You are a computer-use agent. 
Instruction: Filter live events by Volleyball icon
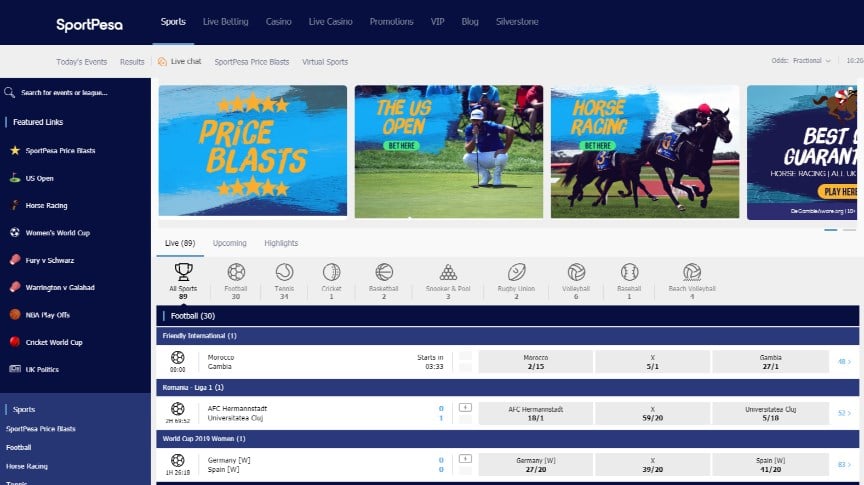coord(576,272)
